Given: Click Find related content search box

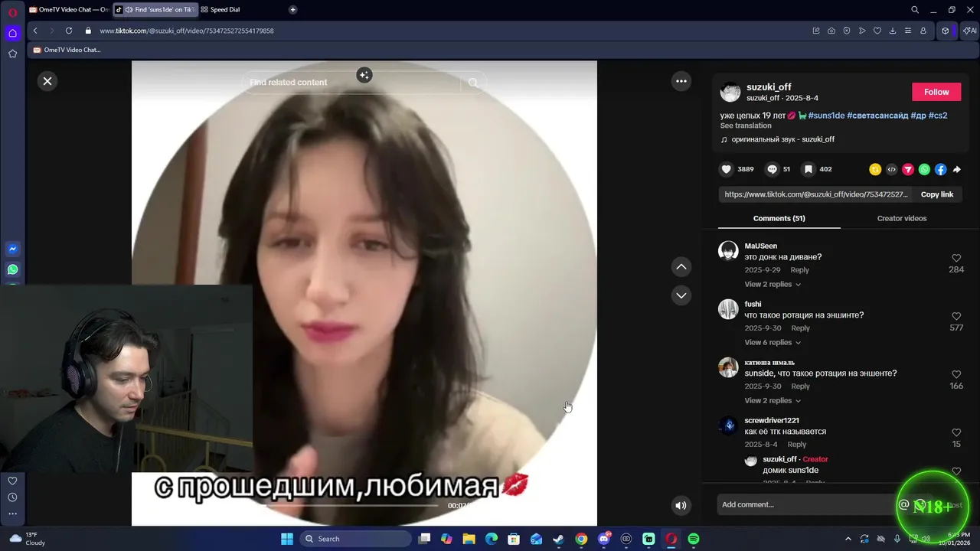Looking at the screenshot, I should coord(352,83).
